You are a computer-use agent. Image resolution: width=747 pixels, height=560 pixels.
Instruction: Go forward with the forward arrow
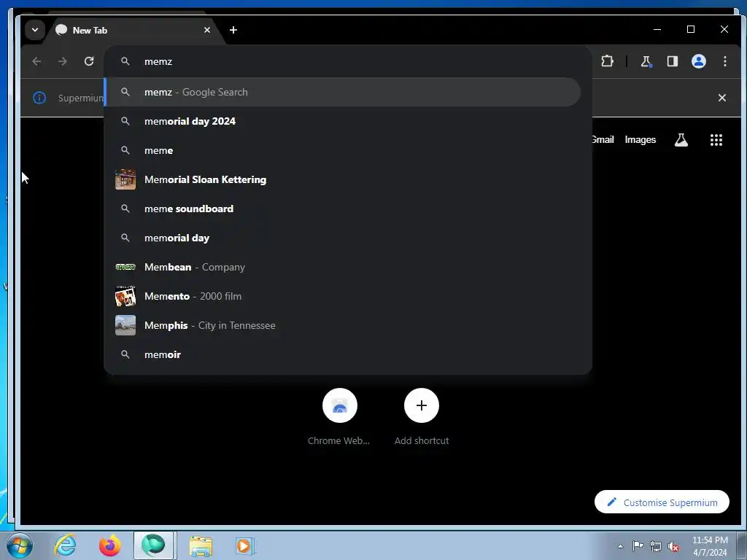click(x=63, y=61)
